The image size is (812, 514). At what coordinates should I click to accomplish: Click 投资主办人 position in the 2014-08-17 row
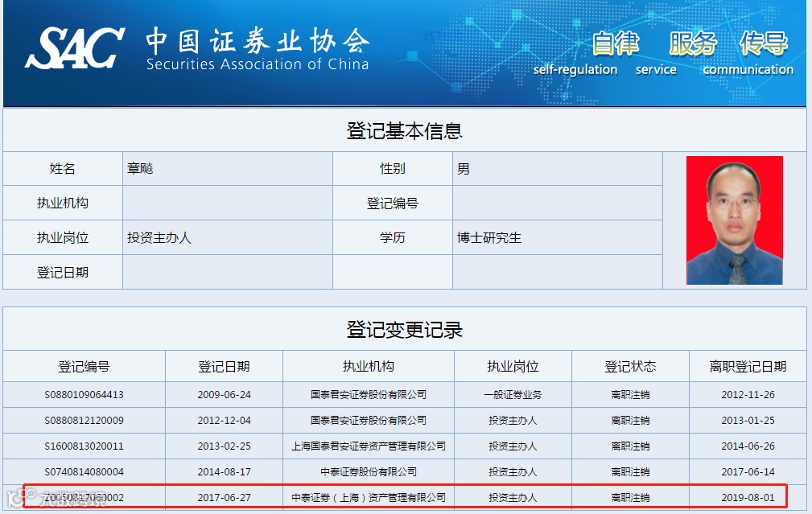513,472
